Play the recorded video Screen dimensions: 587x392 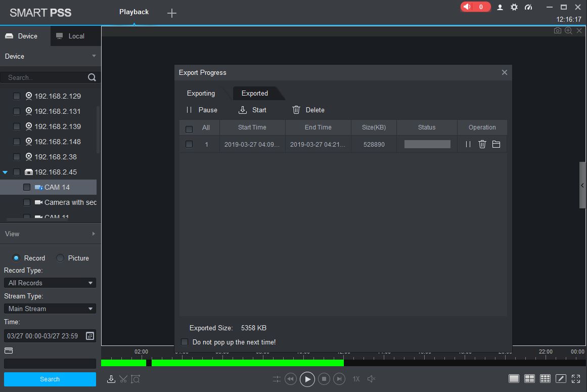(x=307, y=379)
